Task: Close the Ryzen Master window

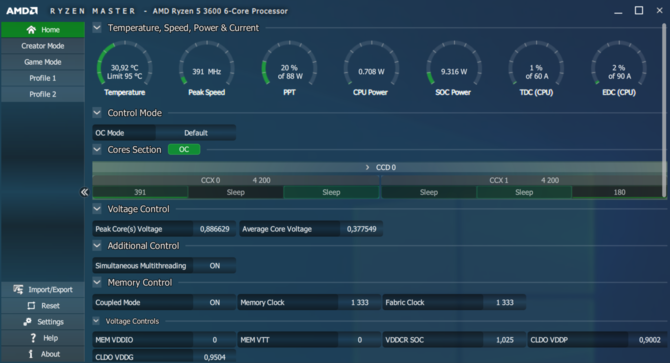Action: click(x=659, y=11)
